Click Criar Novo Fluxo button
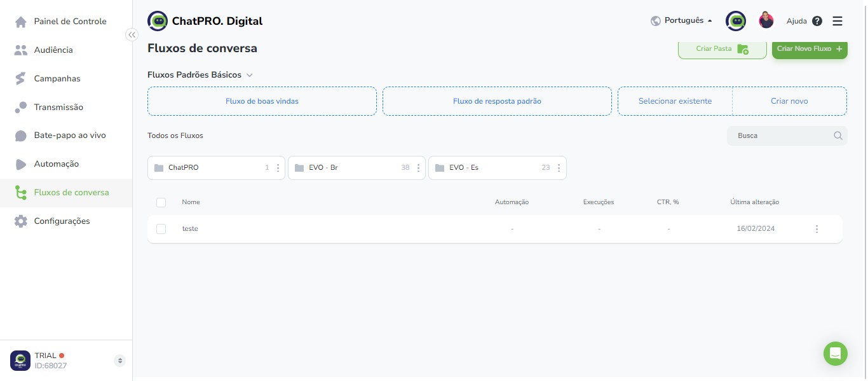 [810, 49]
